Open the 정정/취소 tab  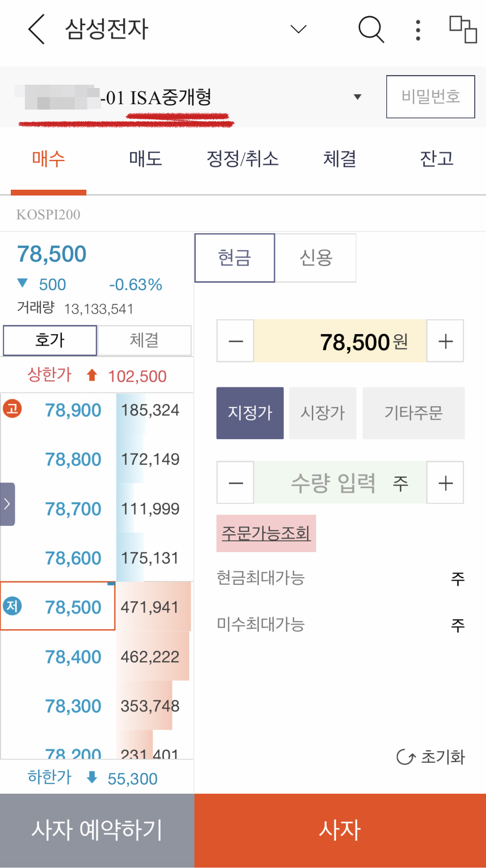point(243,159)
